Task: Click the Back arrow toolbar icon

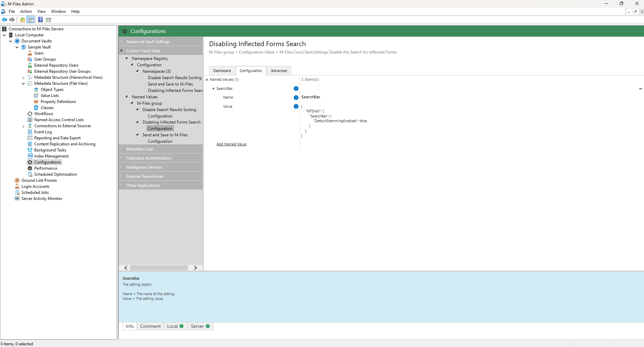Action: pyautogui.click(x=4, y=20)
